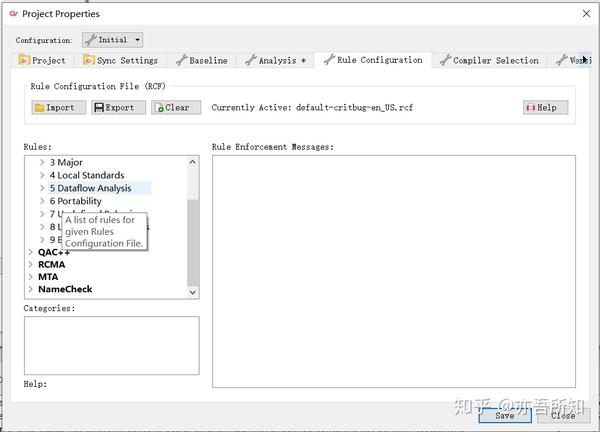Select the 6 Portability tree item
This screenshot has height=432, width=600.
pyautogui.click(x=75, y=201)
